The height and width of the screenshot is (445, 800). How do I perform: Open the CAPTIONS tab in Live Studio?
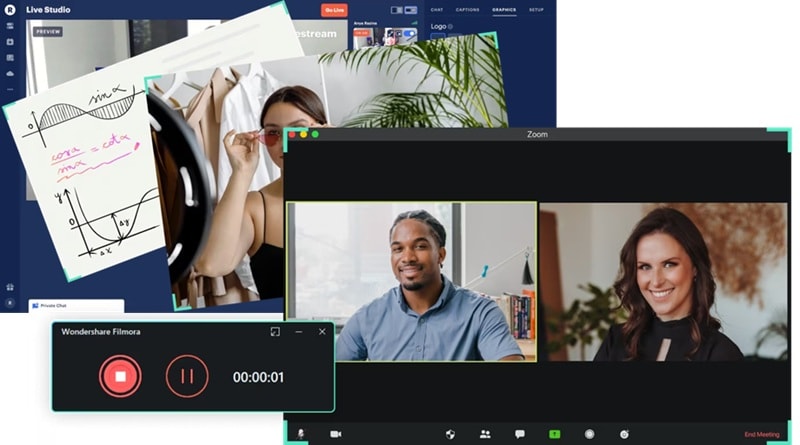tap(467, 10)
